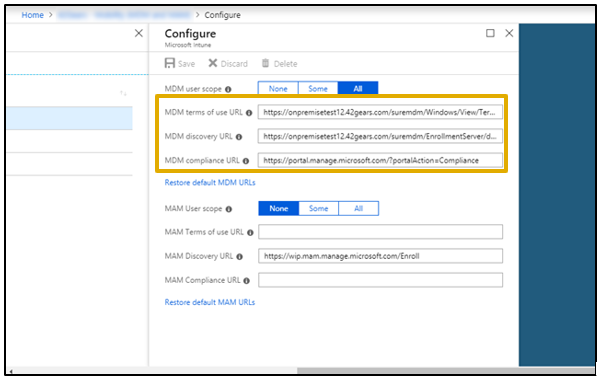Click Restore default MAM URLs link
Screen dimensions: 599x381
coord(210,302)
